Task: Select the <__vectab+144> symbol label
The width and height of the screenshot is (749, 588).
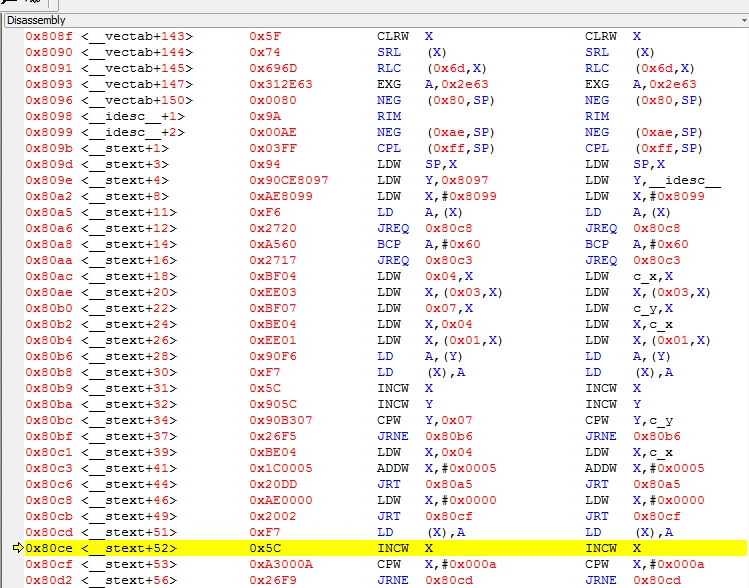Action: tap(137, 52)
